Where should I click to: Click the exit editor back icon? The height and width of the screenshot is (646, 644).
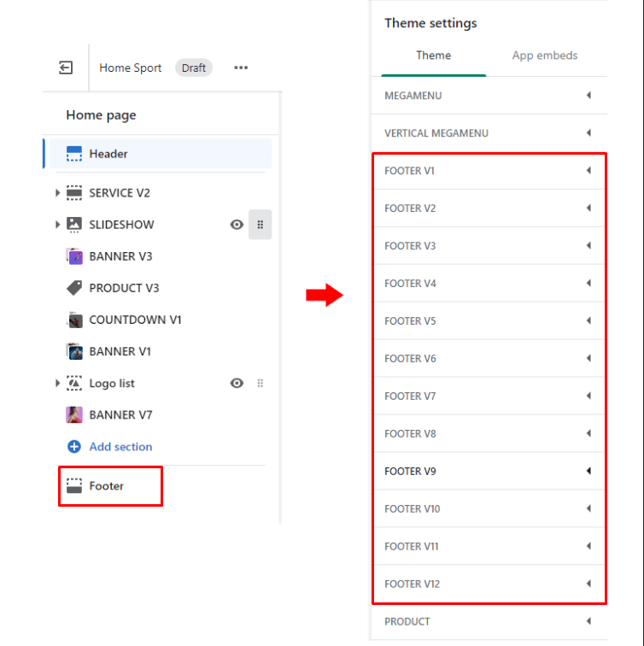(66, 68)
